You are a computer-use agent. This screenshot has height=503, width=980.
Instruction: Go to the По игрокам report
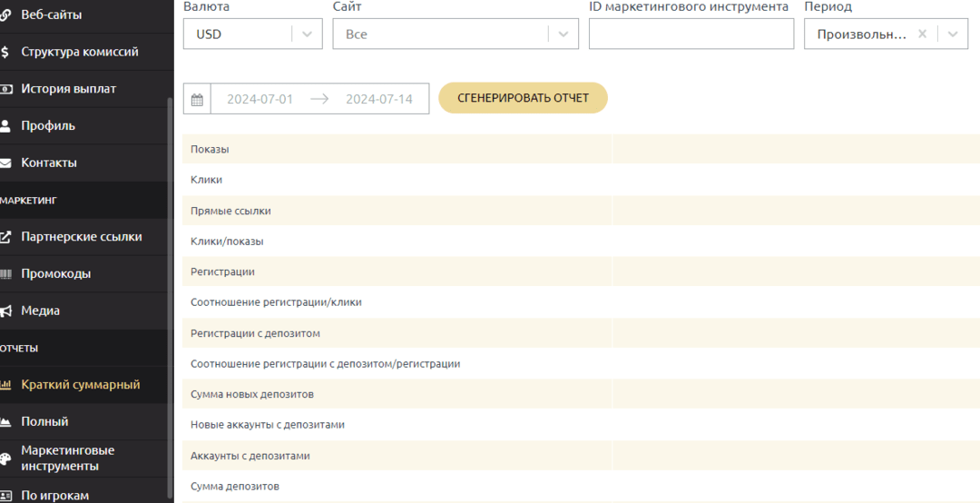[x=54, y=495]
